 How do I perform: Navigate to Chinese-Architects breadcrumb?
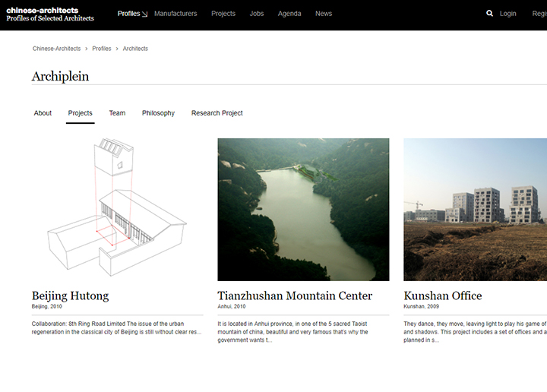point(56,49)
